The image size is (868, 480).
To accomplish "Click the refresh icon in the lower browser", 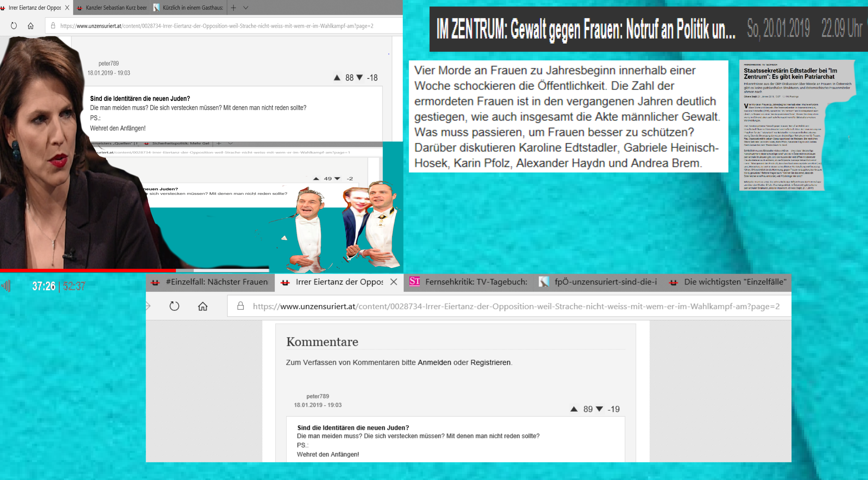I will pyautogui.click(x=174, y=306).
